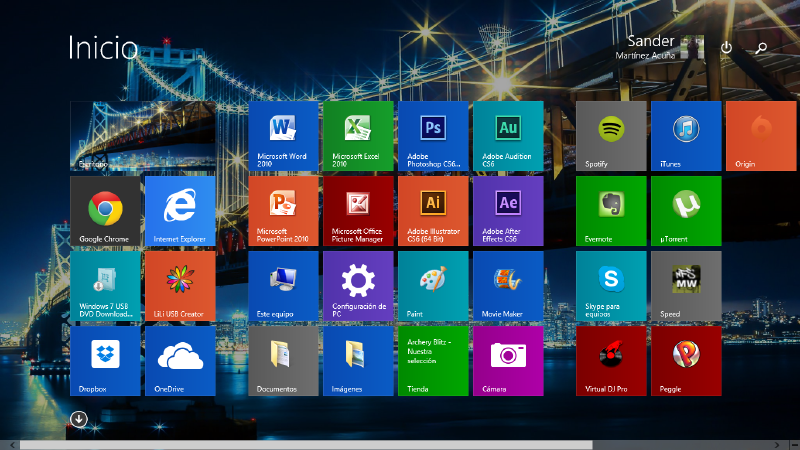Open the Documentos folder tile
Image resolution: width=800 pixels, height=450 pixels.
283,361
